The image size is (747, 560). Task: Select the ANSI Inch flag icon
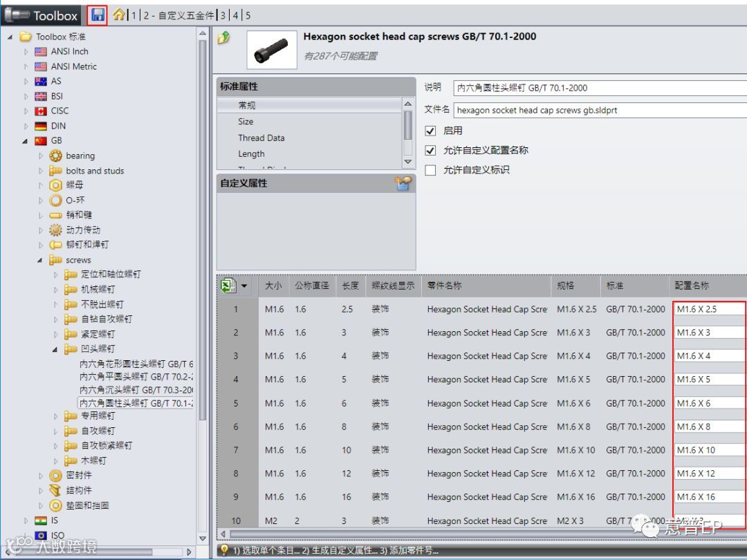click(41, 51)
